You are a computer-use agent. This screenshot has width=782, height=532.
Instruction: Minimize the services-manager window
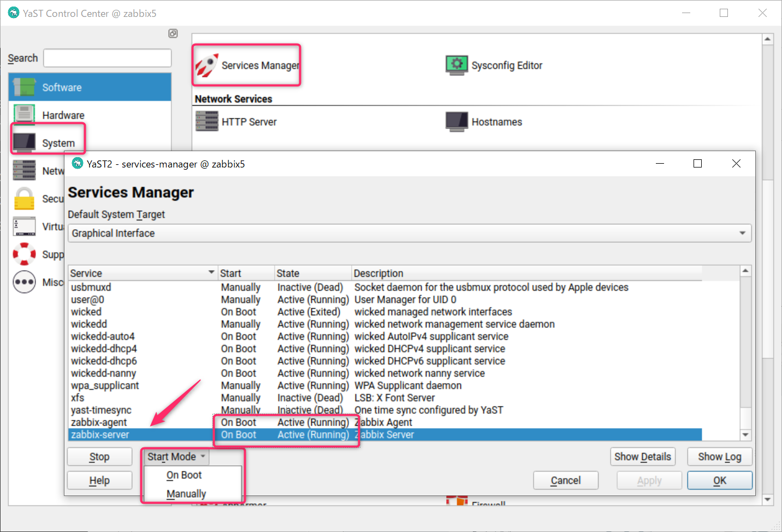pos(660,163)
